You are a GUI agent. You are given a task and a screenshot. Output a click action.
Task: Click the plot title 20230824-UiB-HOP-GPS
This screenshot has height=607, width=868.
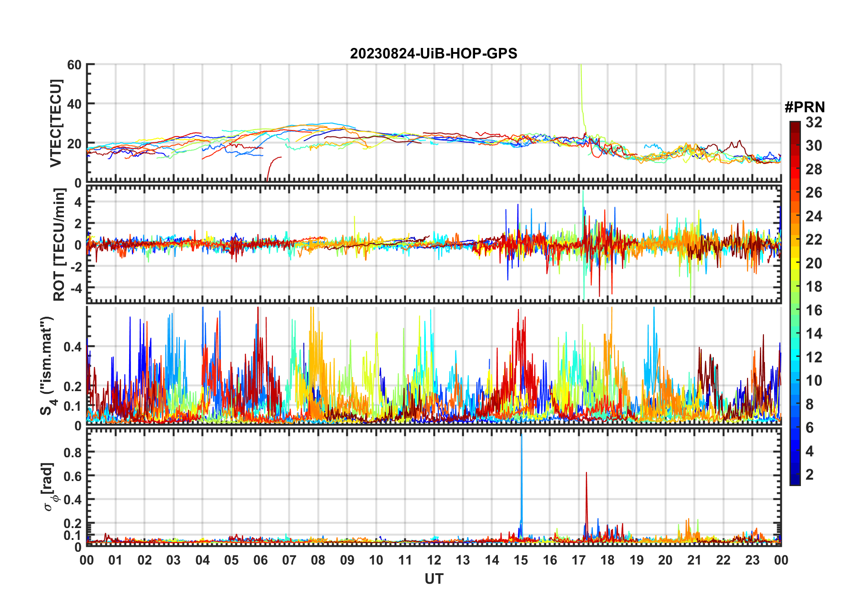click(433, 54)
